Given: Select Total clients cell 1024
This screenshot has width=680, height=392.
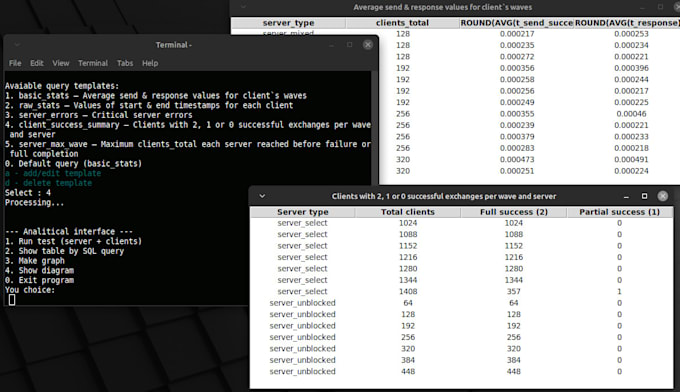Looking at the screenshot, I should click(408, 223).
